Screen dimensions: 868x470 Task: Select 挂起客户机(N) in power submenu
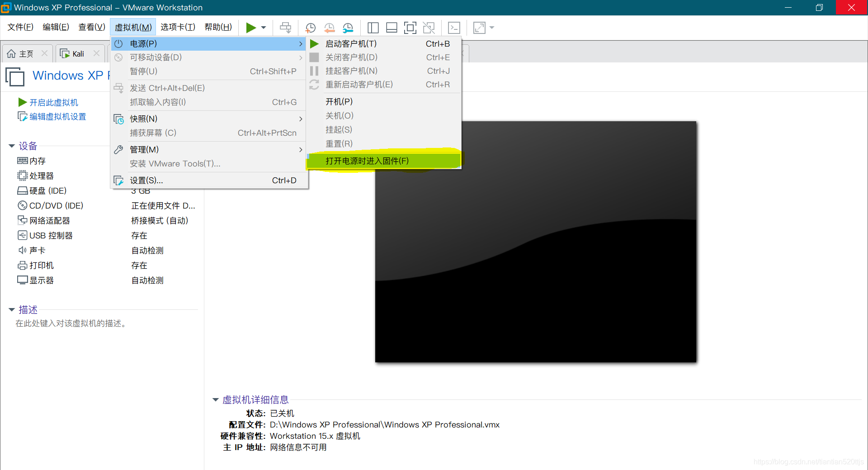pyautogui.click(x=384, y=71)
